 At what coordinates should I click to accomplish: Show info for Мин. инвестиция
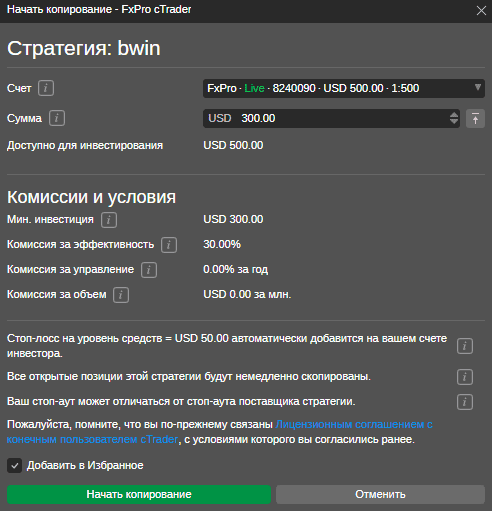[x=109, y=220]
